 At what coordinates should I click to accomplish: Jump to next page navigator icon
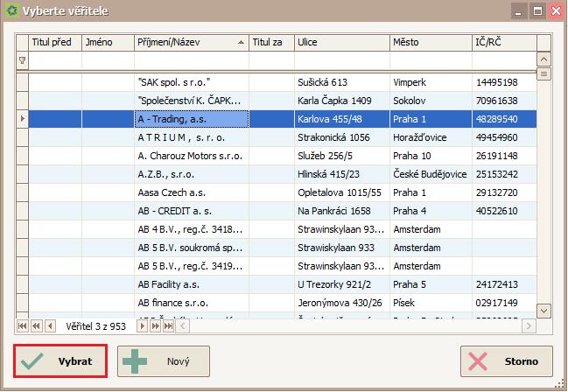pyautogui.click(x=155, y=326)
